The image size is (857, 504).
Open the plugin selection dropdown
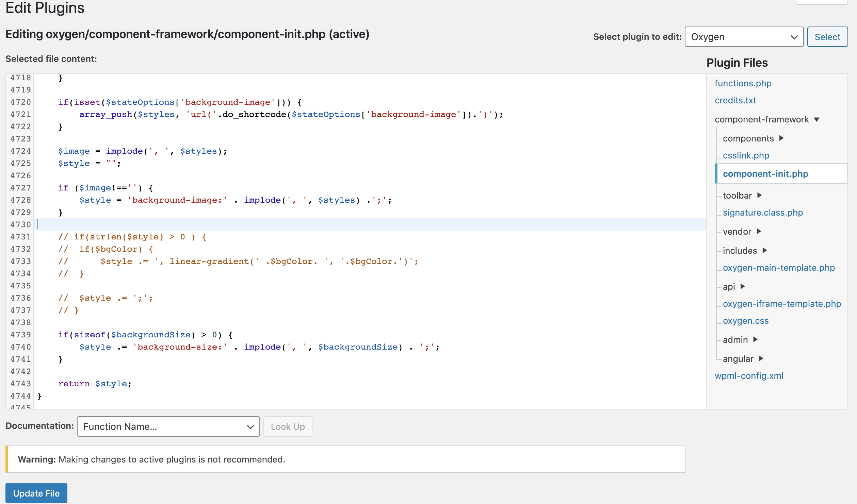744,37
